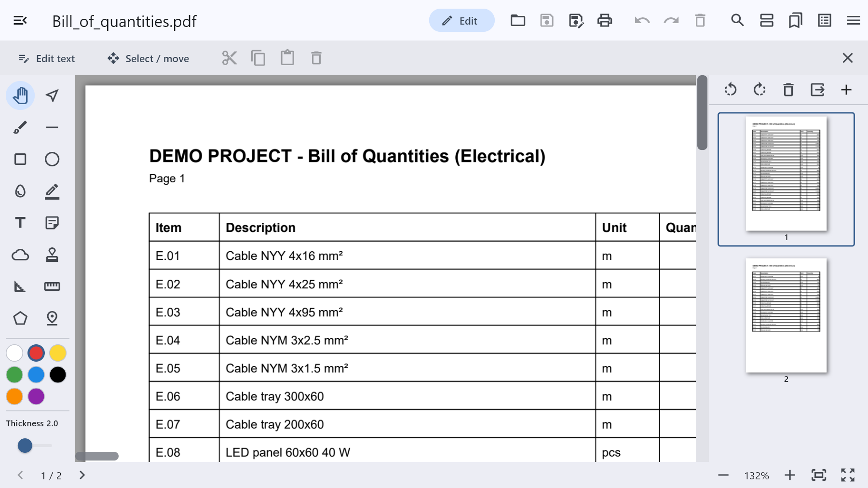This screenshot has height=488, width=868.
Task: Click Save As icon
Action: pos(576,20)
